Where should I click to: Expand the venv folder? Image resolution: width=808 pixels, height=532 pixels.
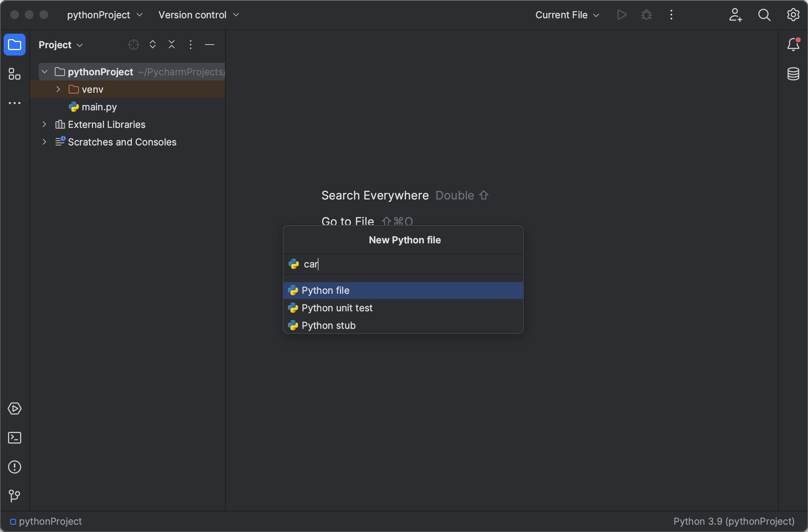tap(57, 89)
